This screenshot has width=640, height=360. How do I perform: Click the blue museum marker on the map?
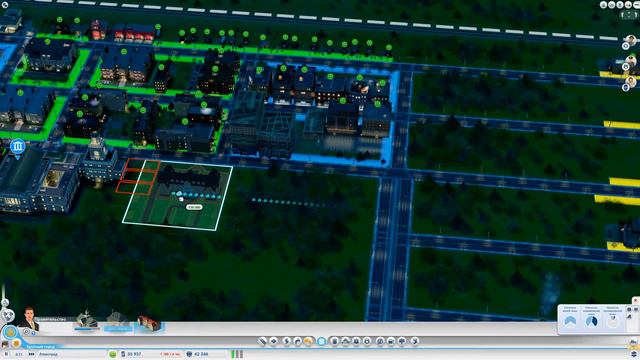[18, 146]
